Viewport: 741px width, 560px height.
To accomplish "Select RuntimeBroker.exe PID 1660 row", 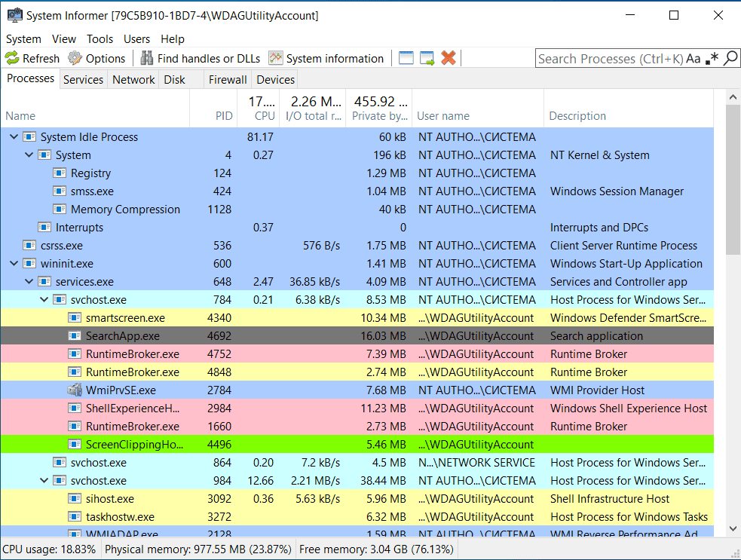I will [x=357, y=427].
